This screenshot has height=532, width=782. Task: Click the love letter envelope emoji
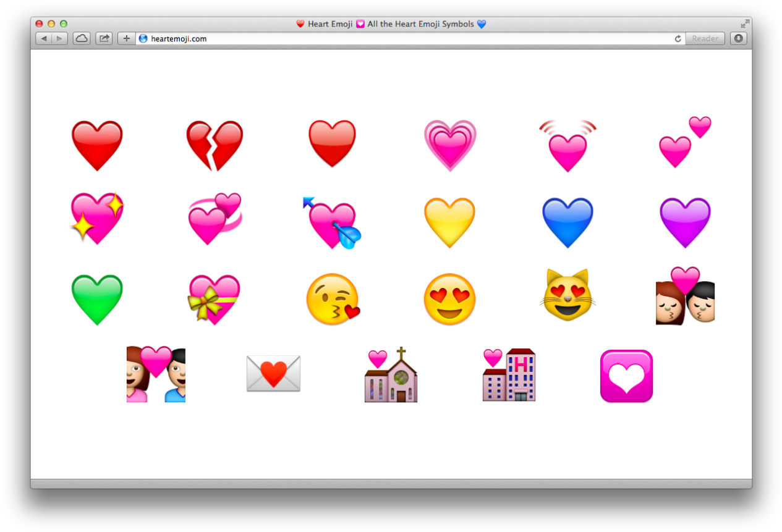click(273, 373)
